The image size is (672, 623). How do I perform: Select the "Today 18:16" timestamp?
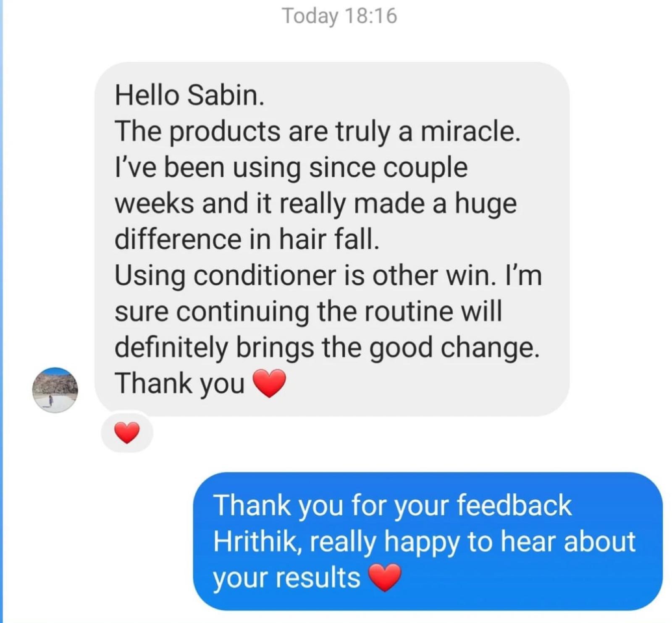339,16
